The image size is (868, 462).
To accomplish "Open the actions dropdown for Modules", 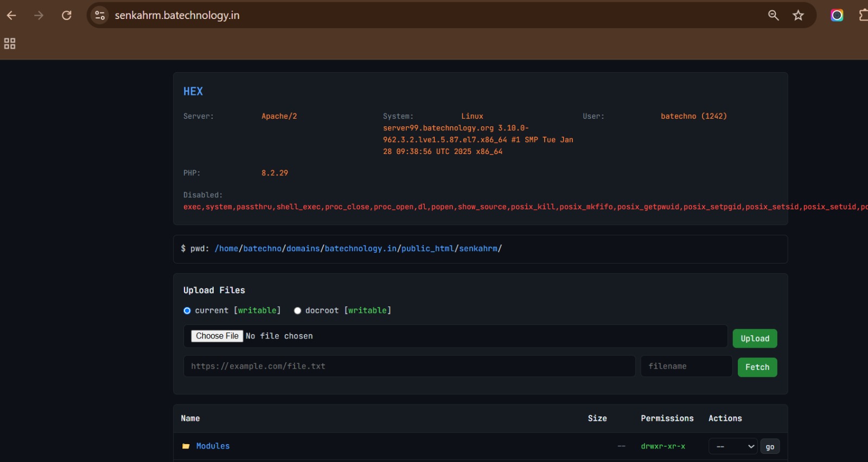I will [x=733, y=446].
